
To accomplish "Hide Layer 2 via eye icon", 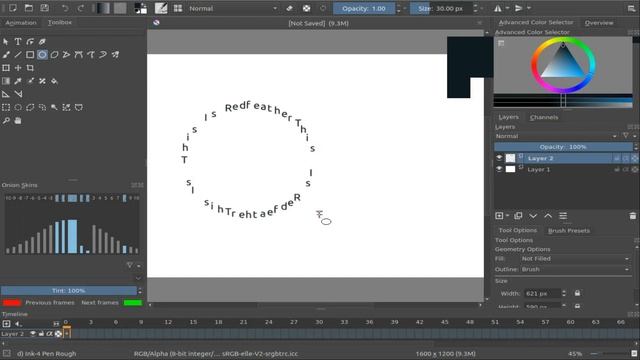I will [499, 158].
